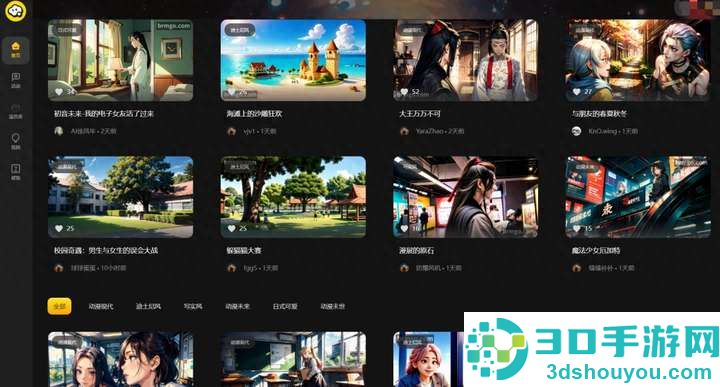Open the avatar beside YaraZhao

coord(404,131)
